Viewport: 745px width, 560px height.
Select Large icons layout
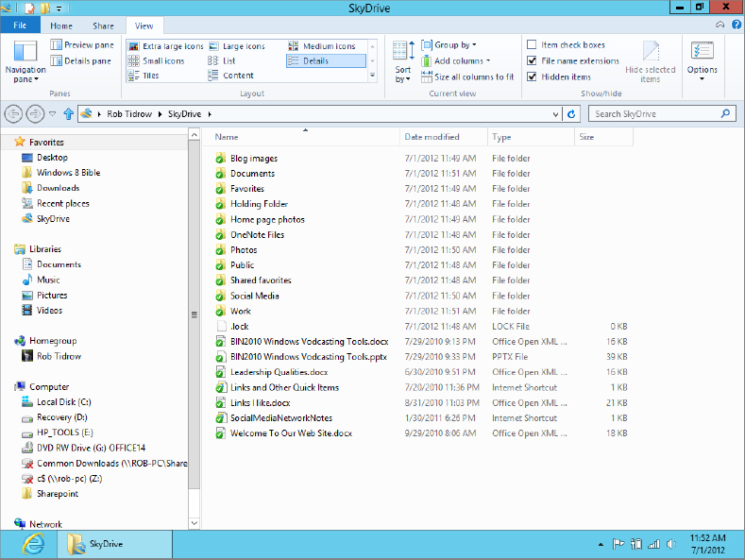pyautogui.click(x=237, y=46)
